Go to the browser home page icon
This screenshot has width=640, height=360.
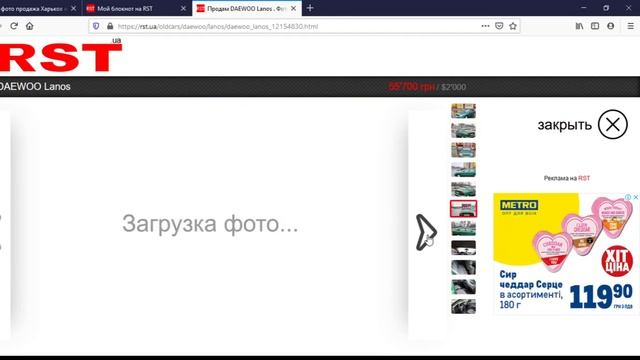(29, 26)
